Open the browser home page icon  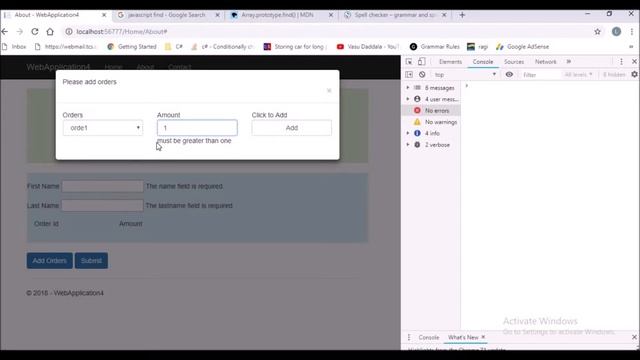coord(50,31)
